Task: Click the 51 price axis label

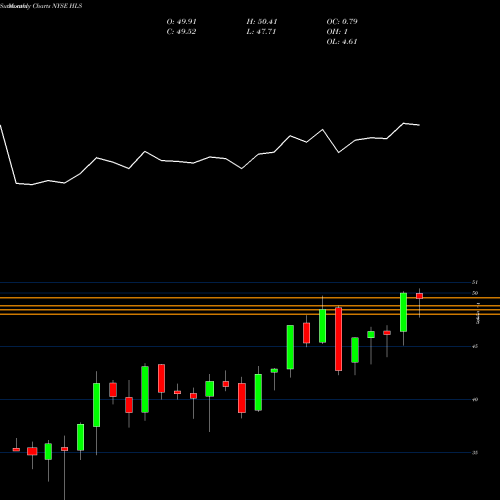Action: [x=475, y=282]
